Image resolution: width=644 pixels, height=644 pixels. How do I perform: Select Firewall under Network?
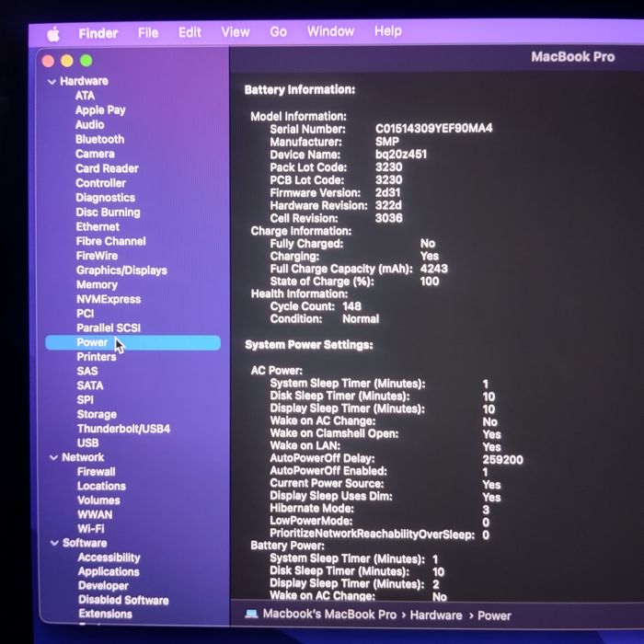tap(97, 472)
